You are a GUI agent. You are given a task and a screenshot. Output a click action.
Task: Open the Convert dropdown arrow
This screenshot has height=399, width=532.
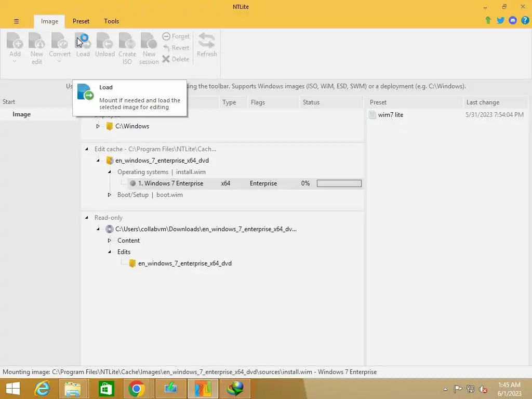pyautogui.click(x=59, y=62)
